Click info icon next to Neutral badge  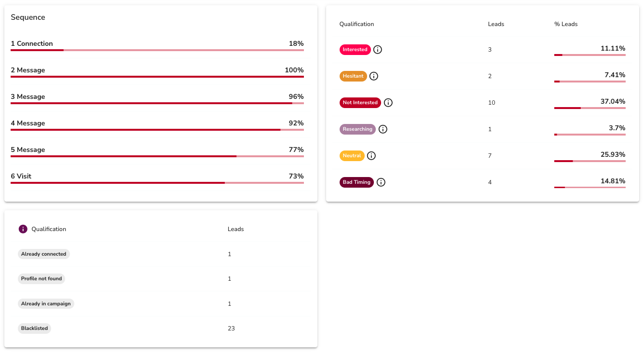[371, 156]
